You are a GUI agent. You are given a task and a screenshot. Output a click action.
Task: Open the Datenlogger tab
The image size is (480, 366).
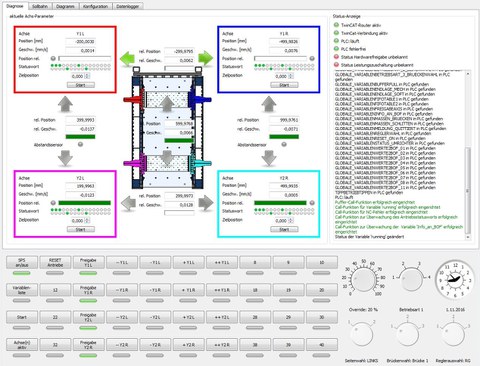(x=128, y=6)
